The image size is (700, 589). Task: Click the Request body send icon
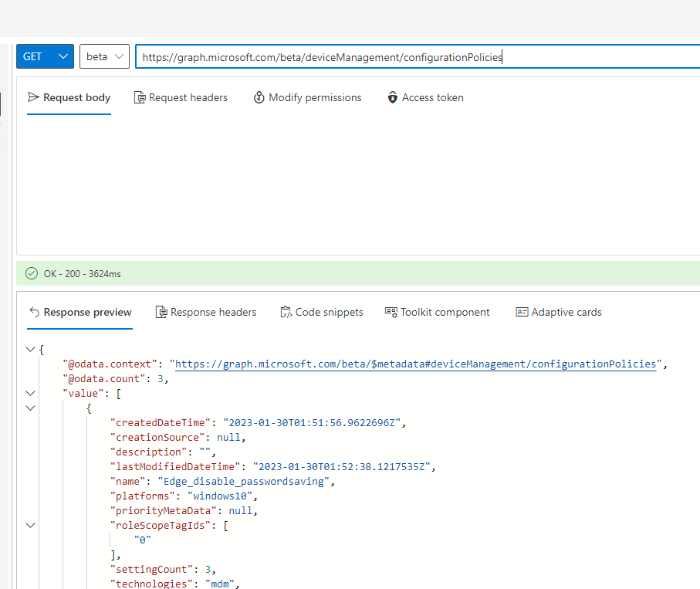[x=33, y=97]
